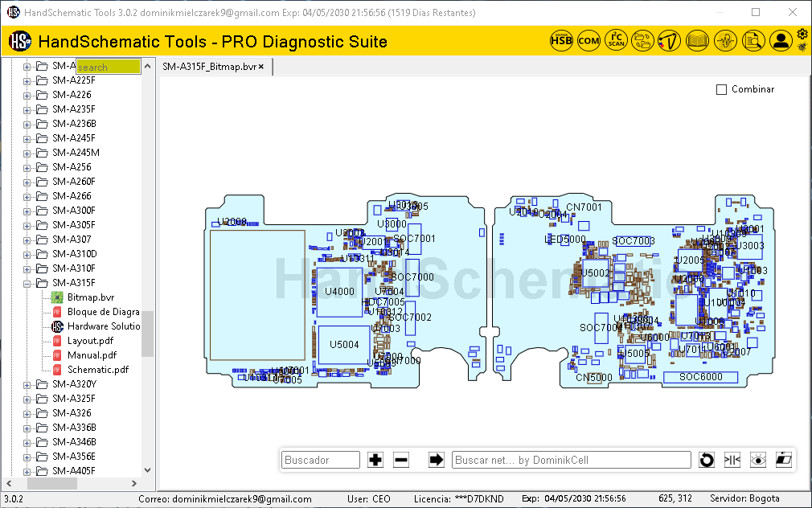Click the Servidor: Bogota status text
812x508 pixels.
(744, 498)
